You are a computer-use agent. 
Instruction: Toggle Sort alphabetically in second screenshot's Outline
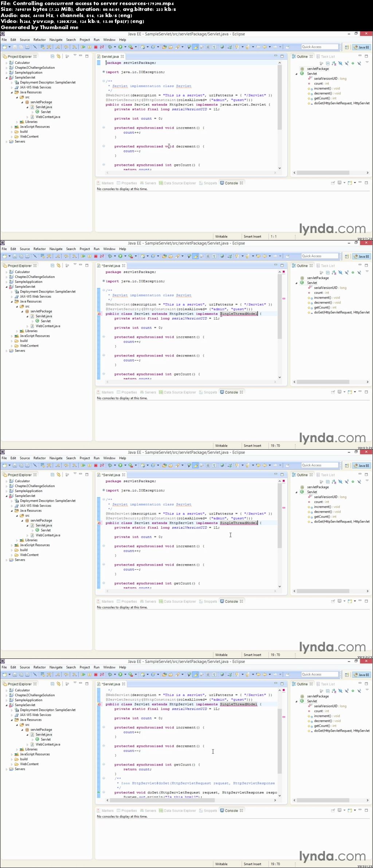(x=334, y=272)
